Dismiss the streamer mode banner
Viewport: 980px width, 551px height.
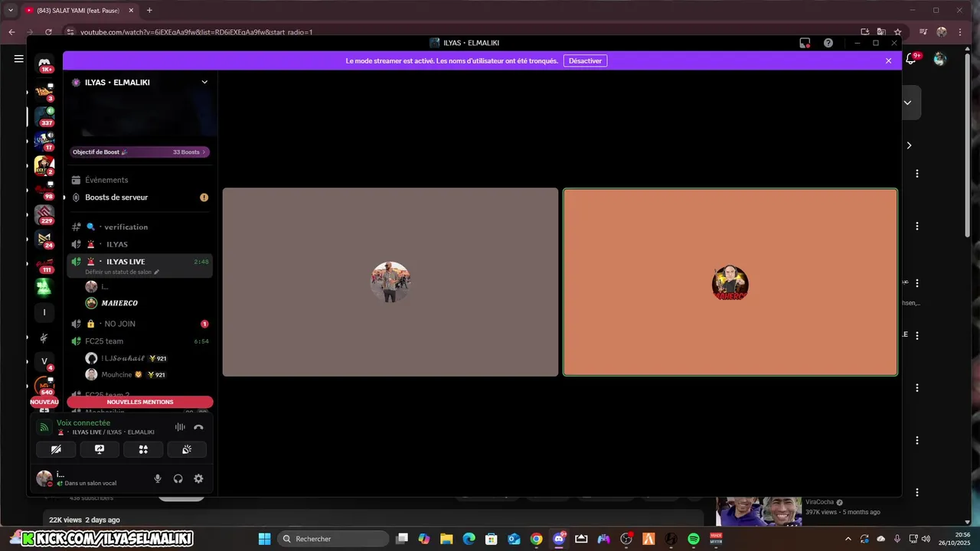tap(888, 60)
